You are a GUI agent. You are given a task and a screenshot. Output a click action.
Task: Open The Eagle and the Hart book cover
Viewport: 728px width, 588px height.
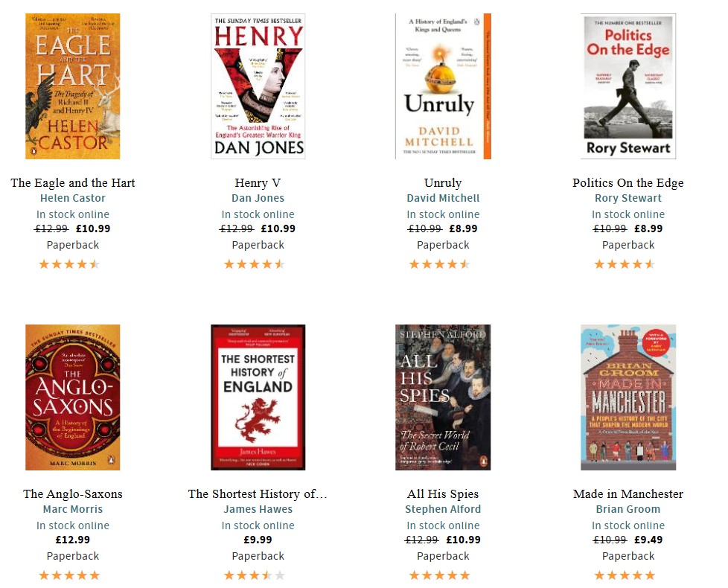click(73, 86)
